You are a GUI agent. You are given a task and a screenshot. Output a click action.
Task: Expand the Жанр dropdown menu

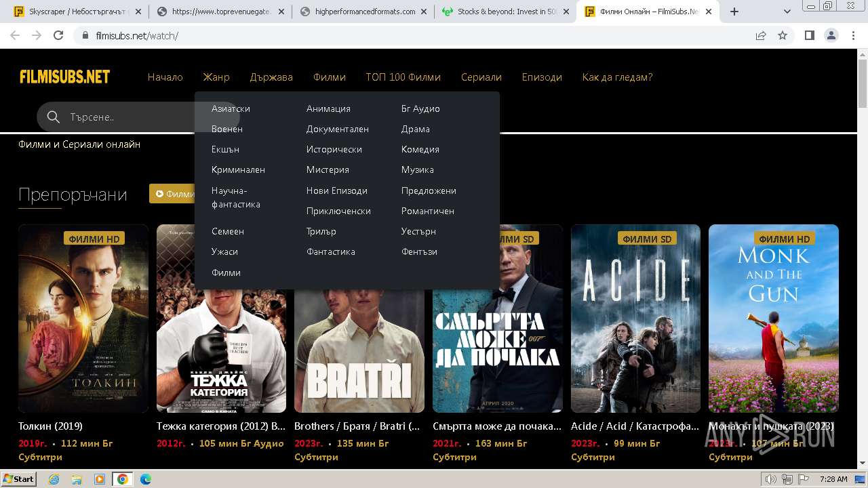click(216, 77)
